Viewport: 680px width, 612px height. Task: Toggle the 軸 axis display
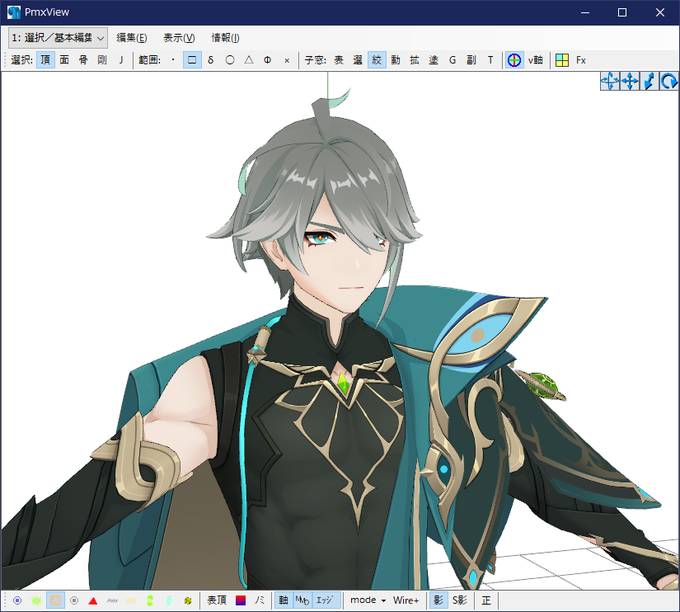(284, 601)
